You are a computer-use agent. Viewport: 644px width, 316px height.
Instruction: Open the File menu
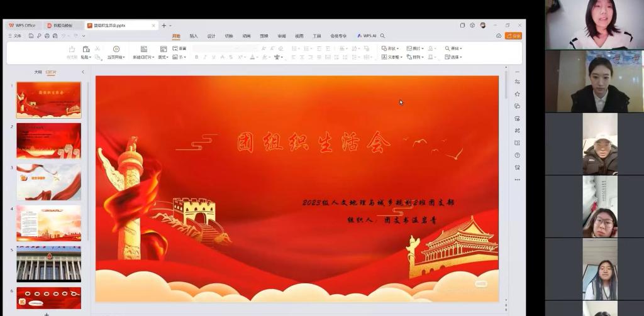14,36
